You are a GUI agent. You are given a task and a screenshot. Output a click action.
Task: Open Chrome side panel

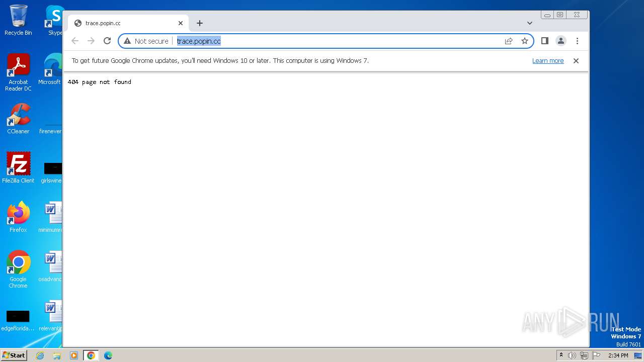(544, 41)
